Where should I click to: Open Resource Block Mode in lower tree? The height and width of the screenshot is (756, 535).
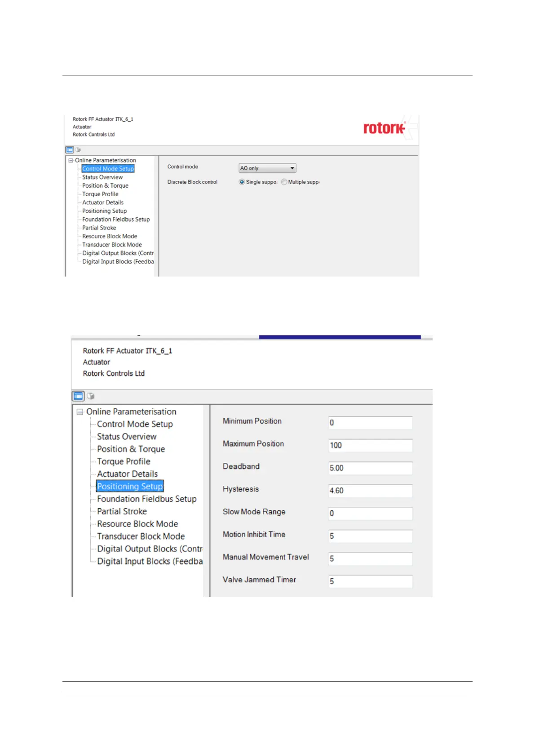pyautogui.click(x=137, y=524)
